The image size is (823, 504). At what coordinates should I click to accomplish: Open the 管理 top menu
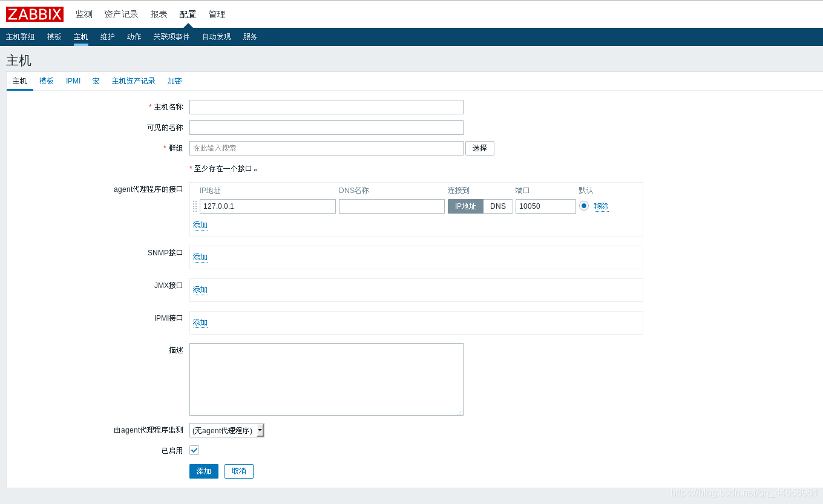(x=217, y=14)
